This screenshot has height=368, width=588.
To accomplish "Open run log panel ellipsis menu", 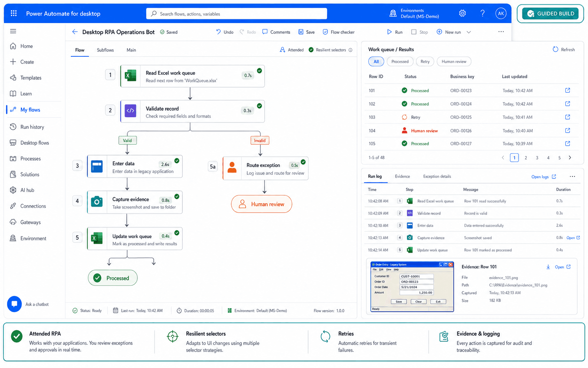I will point(572,177).
